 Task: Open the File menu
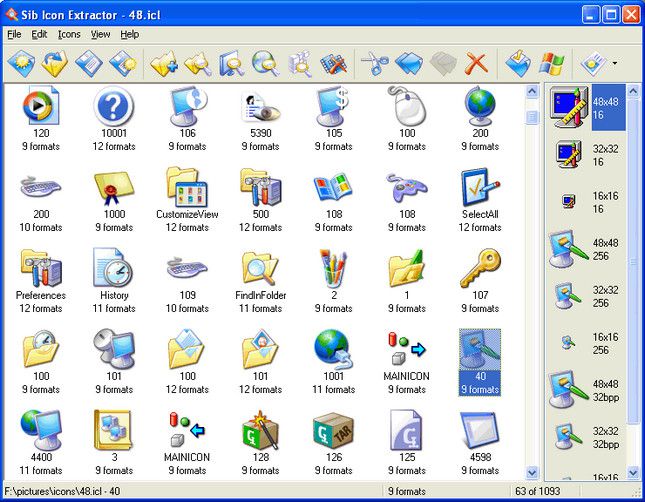[x=14, y=35]
